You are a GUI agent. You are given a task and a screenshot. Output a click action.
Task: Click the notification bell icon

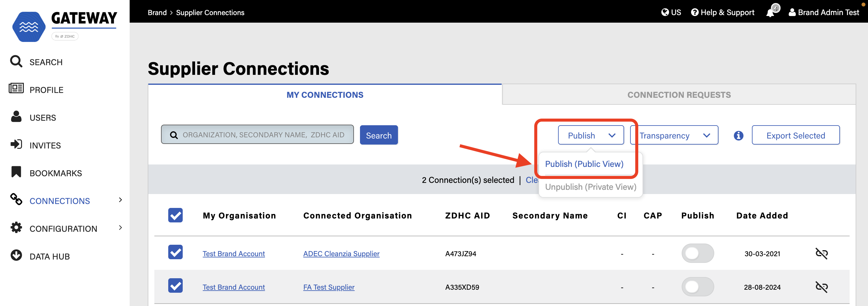coord(770,13)
